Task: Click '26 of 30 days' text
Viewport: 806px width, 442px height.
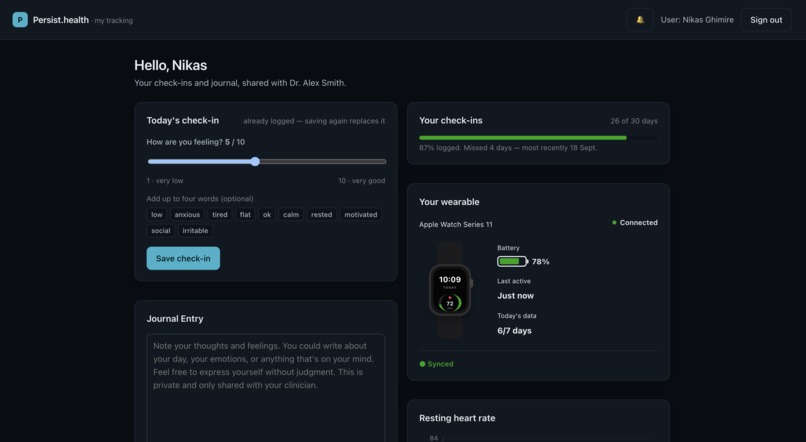Action: (x=634, y=121)
